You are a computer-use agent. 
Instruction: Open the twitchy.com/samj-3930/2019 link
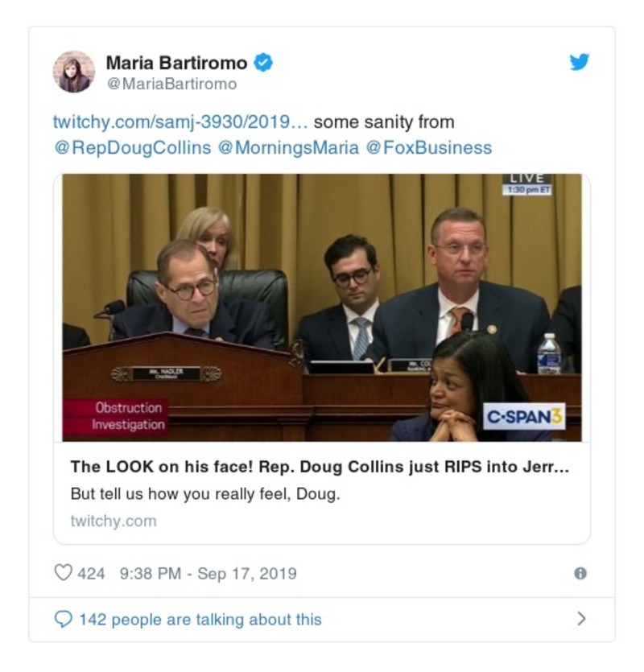click(180, 122)
